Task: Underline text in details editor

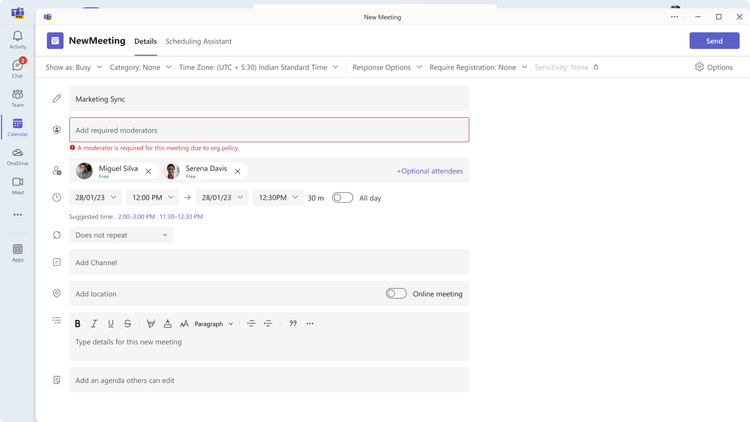Action: click(x=110, y=324)
